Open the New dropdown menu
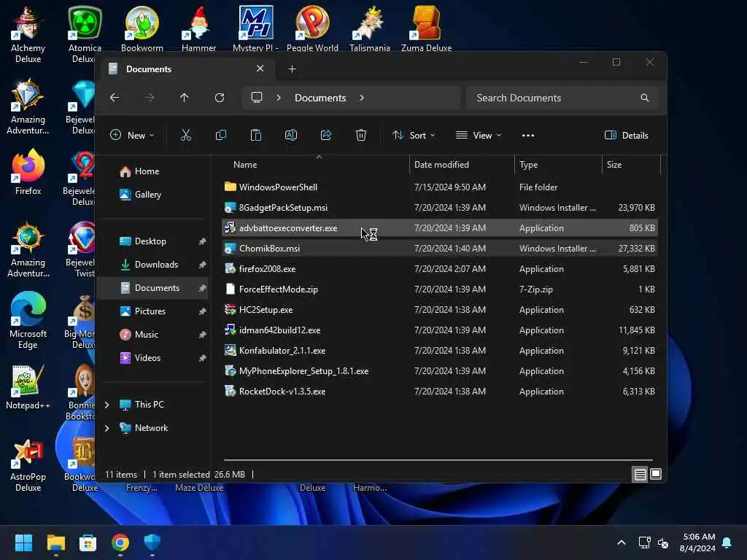Viewport: 747px width, 560px height. click(132, 135)
